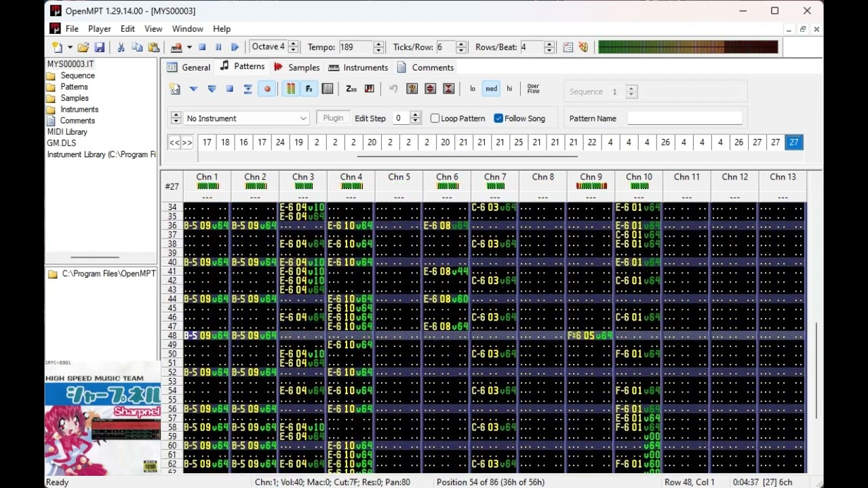Open the Zxx macro configuration

click(x=351, y=89)
